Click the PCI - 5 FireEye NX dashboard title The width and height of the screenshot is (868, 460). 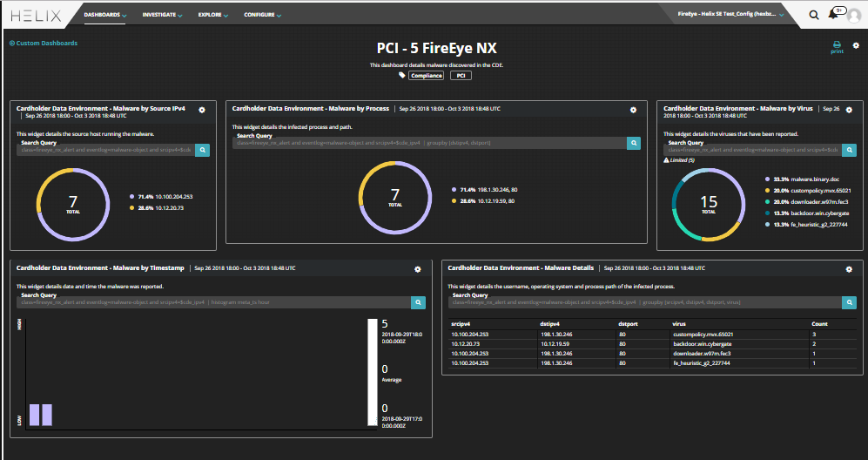coord(437,48)
